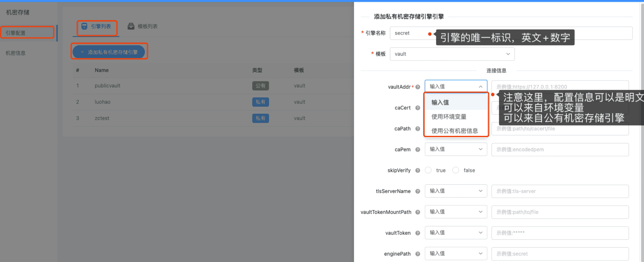The width and height of the screenshot is (644, 262).
Task: Choose 使用环境变量 option
Action: tap(456, 117)
